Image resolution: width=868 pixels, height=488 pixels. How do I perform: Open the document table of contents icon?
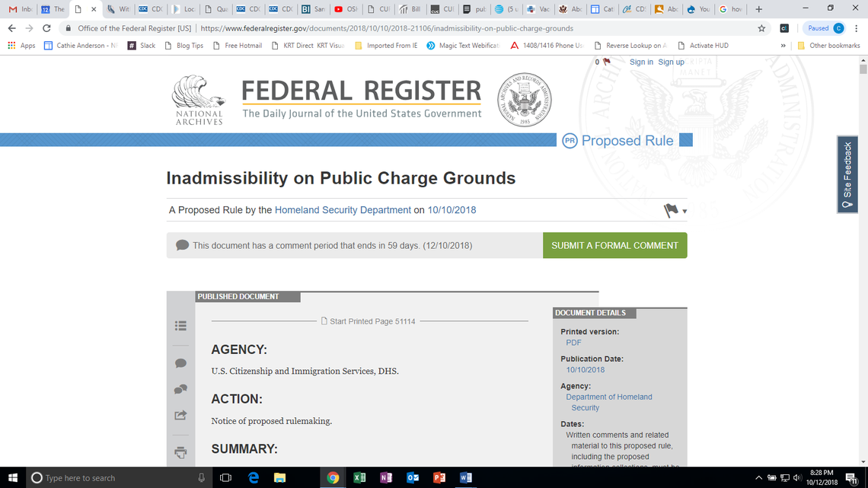tap(180, 325)
